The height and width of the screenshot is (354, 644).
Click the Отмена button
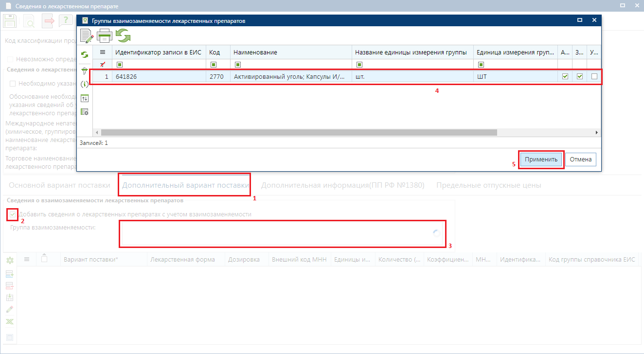tap(580, 159)
